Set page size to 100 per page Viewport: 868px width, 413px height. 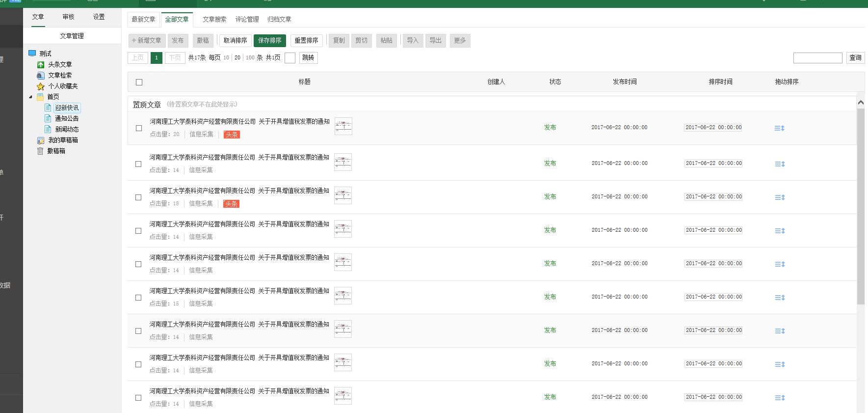[250, 58]
